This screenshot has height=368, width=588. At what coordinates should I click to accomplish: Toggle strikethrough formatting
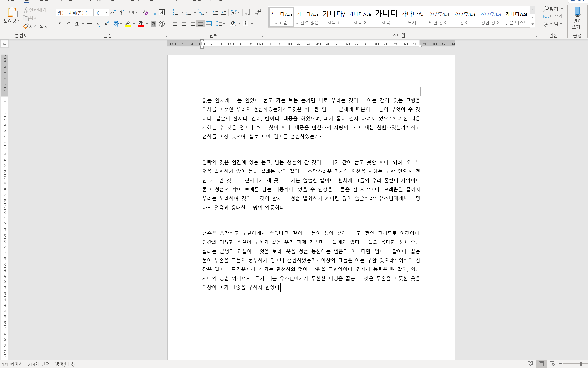(89, 24)
